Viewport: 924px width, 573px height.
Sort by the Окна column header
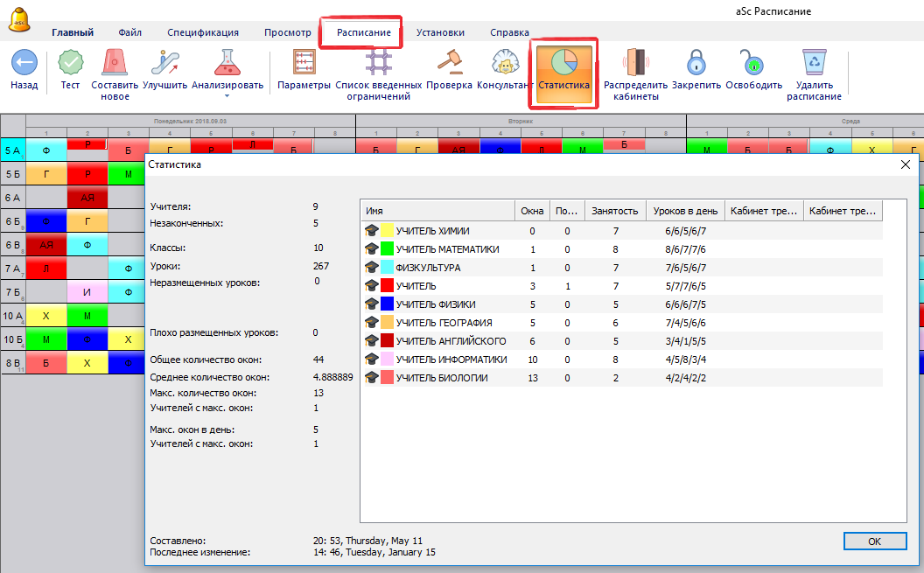point(532,211)
